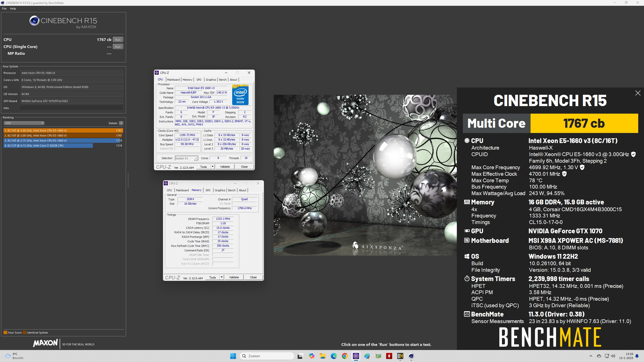Switch to CPU tab in lower CPU-Z window
The width and height of the screenshot is (644, 362).
pos(169,190)
